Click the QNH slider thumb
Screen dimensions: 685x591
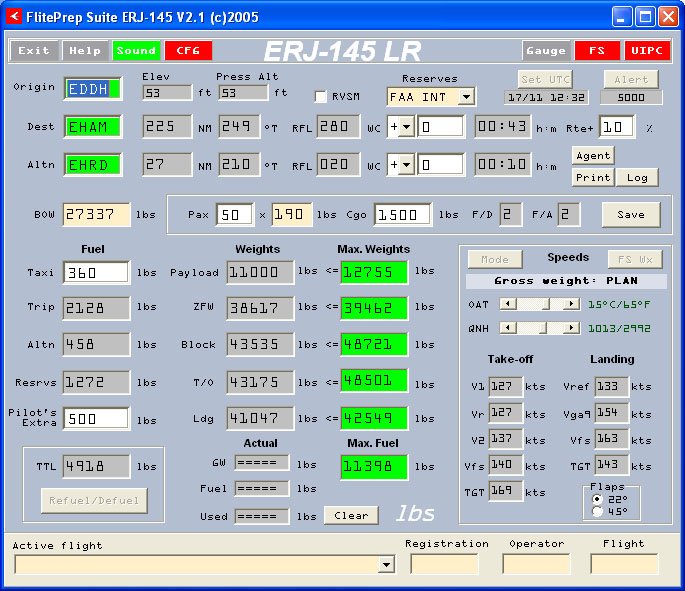coord(543,328)
